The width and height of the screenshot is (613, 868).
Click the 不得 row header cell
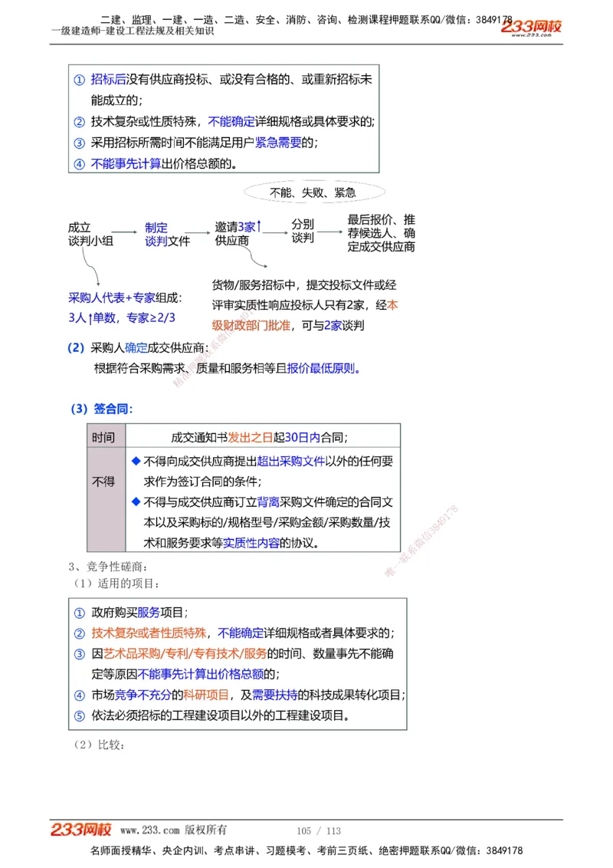click(x=103, y=482)
